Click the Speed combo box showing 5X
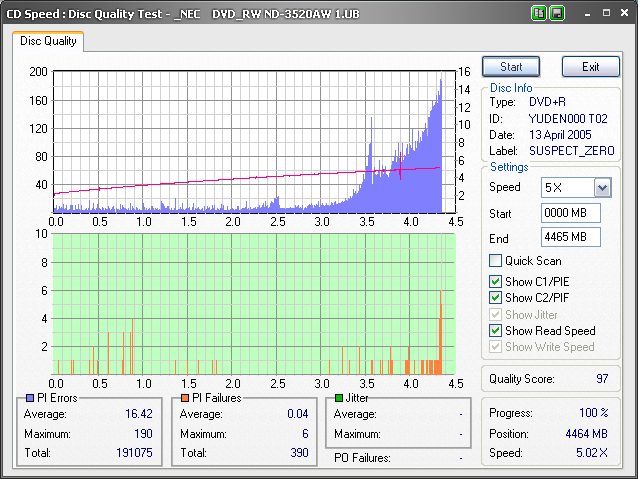This screenshot has height=479, width=638. (576, 188)
